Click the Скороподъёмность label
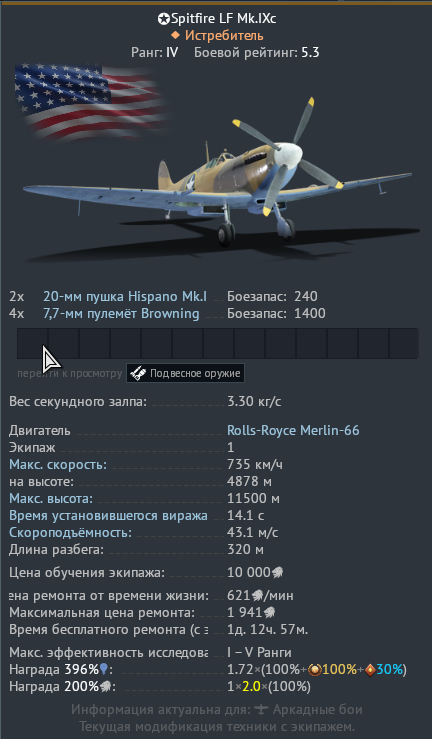Viewport: 432px width, 739px height. point(70,533)
